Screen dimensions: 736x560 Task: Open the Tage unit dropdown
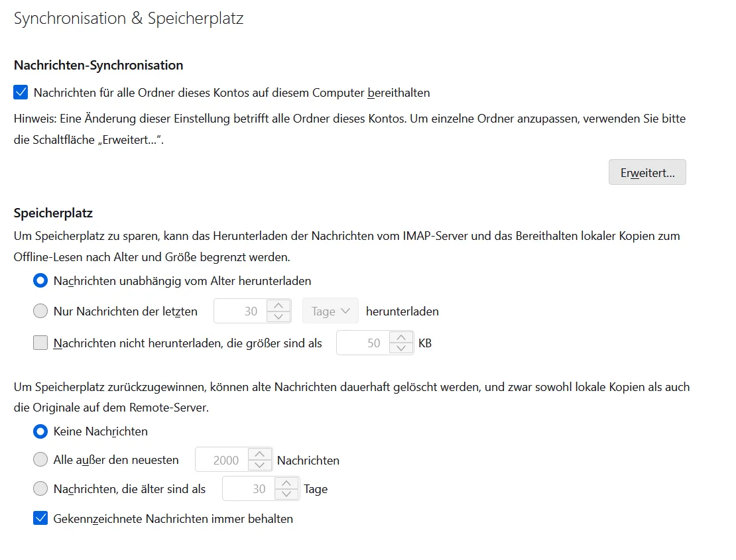tap(330, 311)
